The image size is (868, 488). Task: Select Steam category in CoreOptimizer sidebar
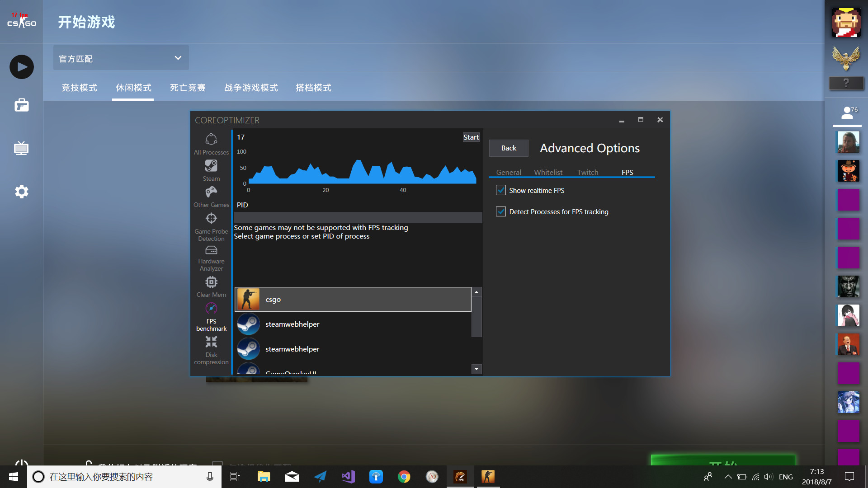(x=211, y=170)
